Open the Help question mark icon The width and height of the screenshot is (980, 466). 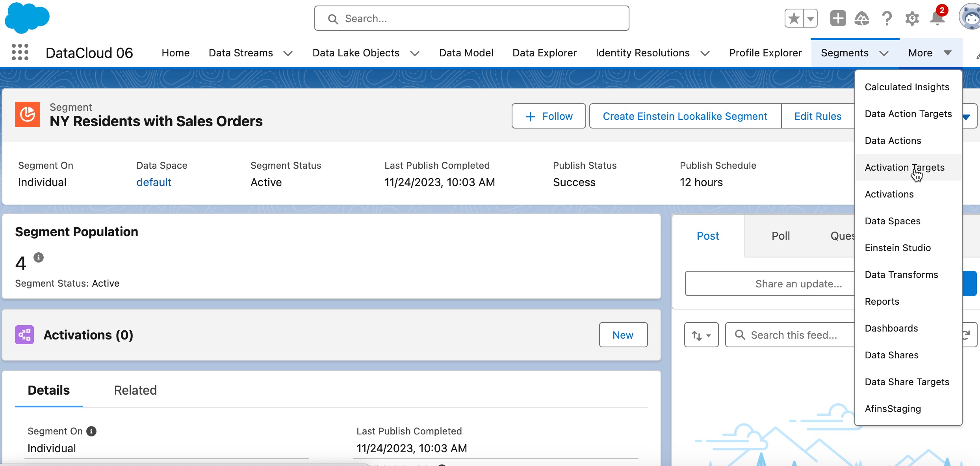pyautogui.click(x=887, y=18)
